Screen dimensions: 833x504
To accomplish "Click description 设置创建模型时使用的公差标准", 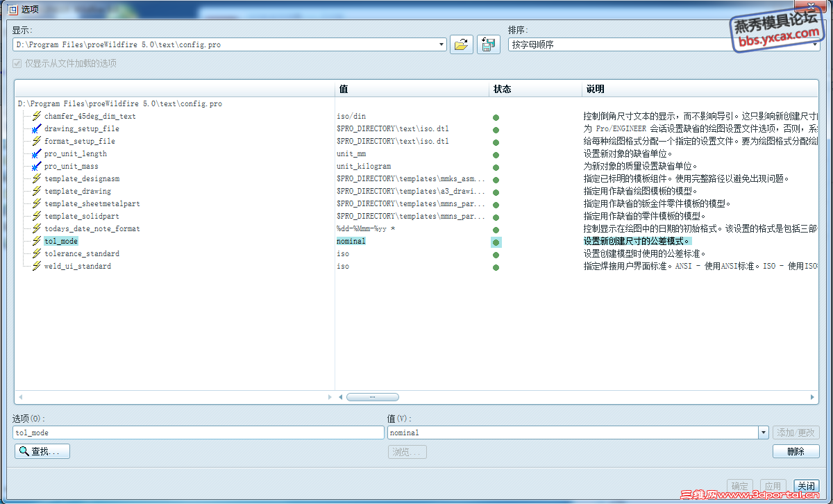I will tap(644, 253).
